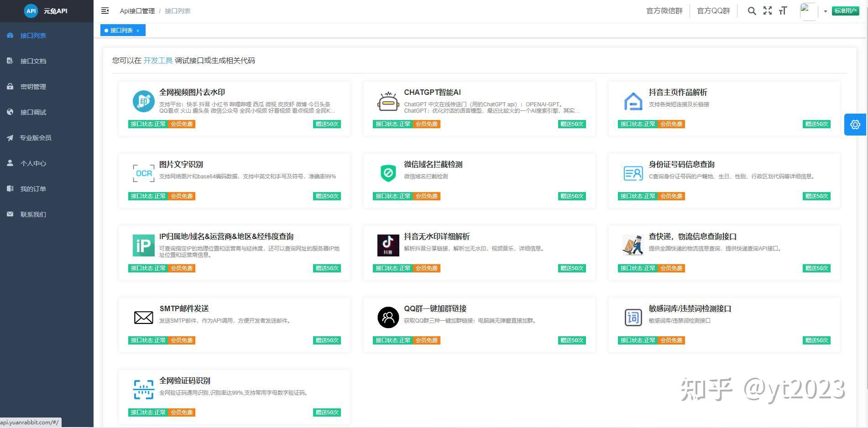This screenshot has height=428, width=868.
Task: Click 接口状态:正常 on the 全网视频图片去水印 card
Action: pos(148,124)
